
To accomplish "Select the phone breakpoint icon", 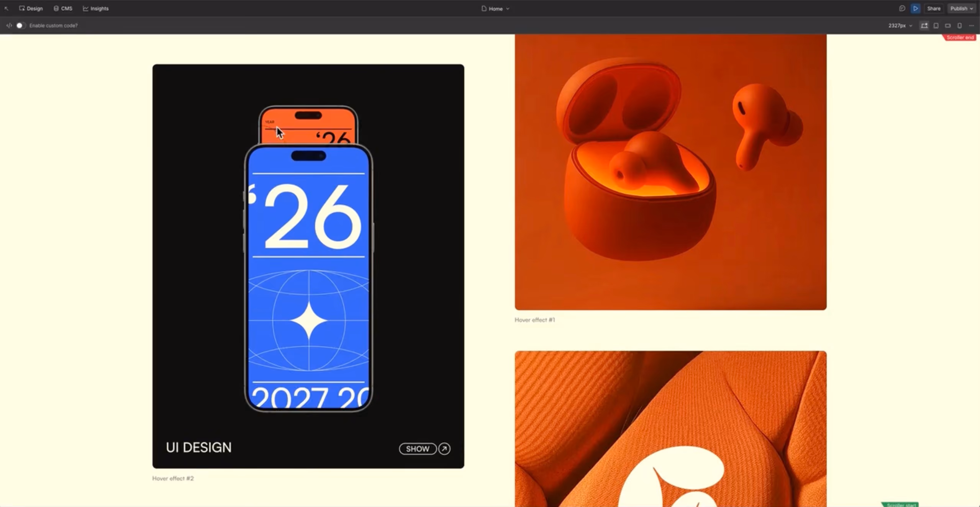I will (x=960, y=26).
